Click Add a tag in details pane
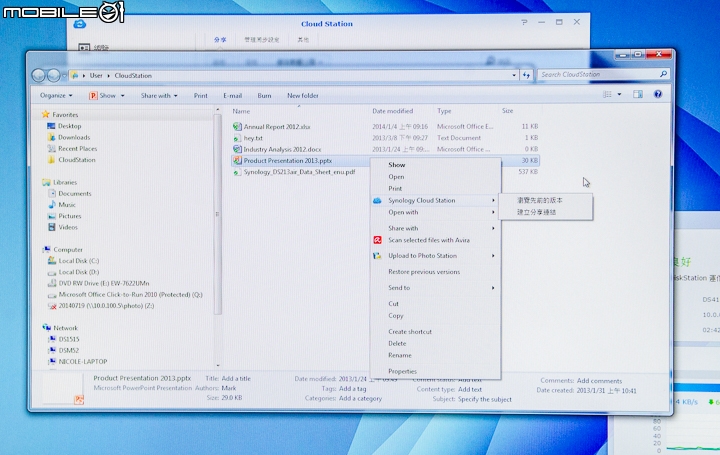Screen dimensions: 720x455 (x=353, y=388)
